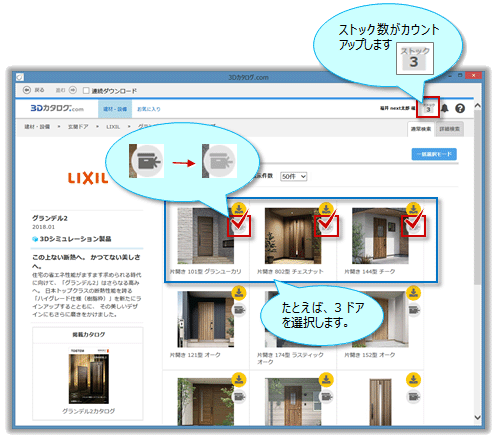Expand the 50件 display count dropdown

[293, 176]
